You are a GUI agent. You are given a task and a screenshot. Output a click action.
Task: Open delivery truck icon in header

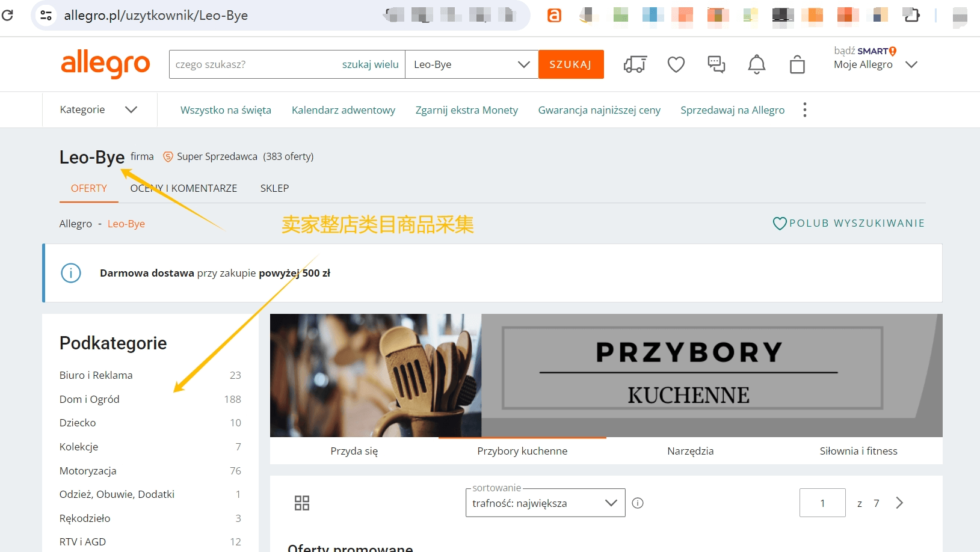[x=635, y=64]
